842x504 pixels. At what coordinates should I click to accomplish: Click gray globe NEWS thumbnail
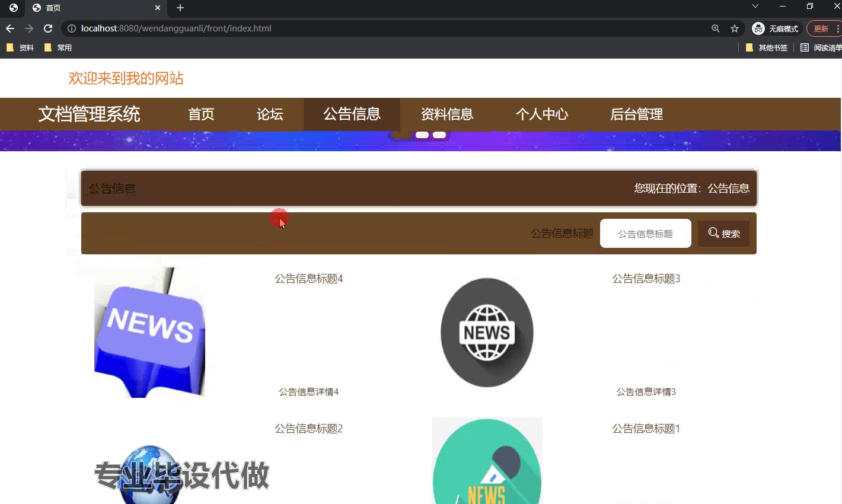487,333
